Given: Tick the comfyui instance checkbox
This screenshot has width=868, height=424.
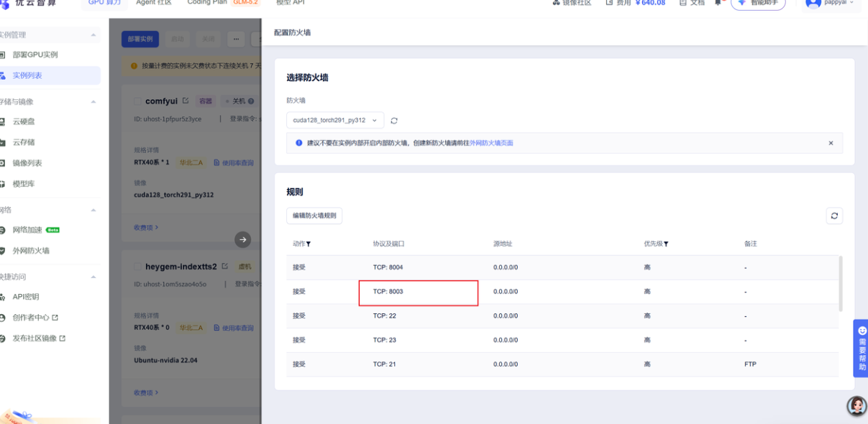Looking at the screenshot, I should point(137,101).
